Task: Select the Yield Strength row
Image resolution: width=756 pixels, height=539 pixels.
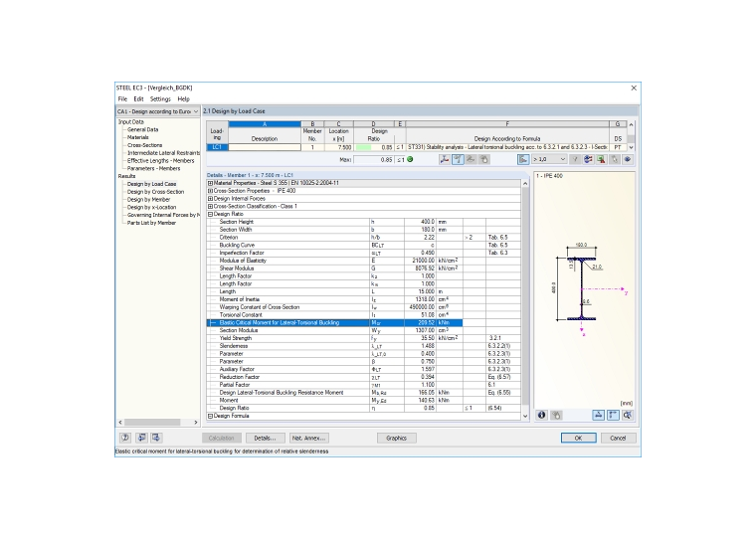Action: tap(363, 338)
